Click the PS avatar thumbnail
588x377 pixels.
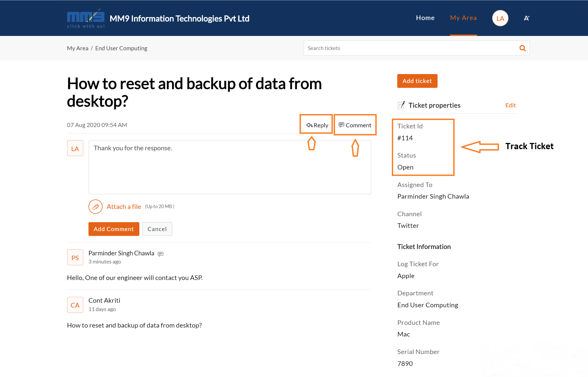click(75, 258)
